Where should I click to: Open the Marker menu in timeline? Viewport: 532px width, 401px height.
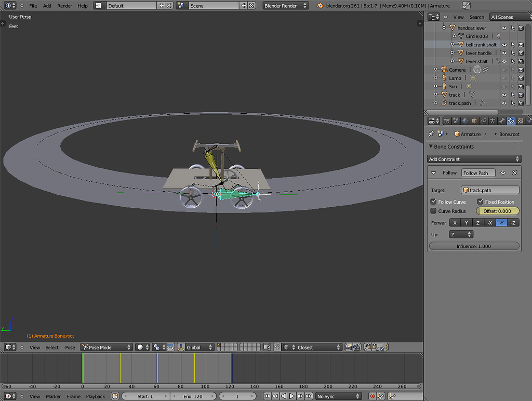[x=54, y=396]
